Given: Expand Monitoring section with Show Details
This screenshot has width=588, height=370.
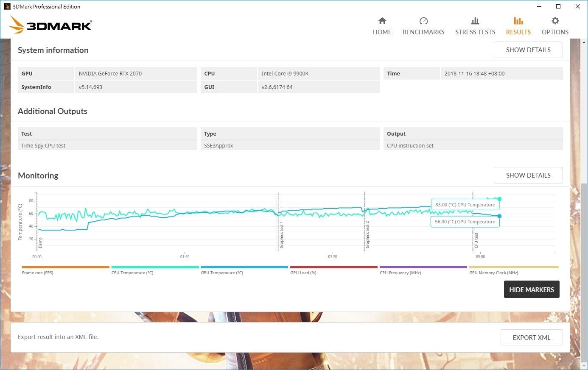Looking at the screenshot, I should (x=528, y=175).
